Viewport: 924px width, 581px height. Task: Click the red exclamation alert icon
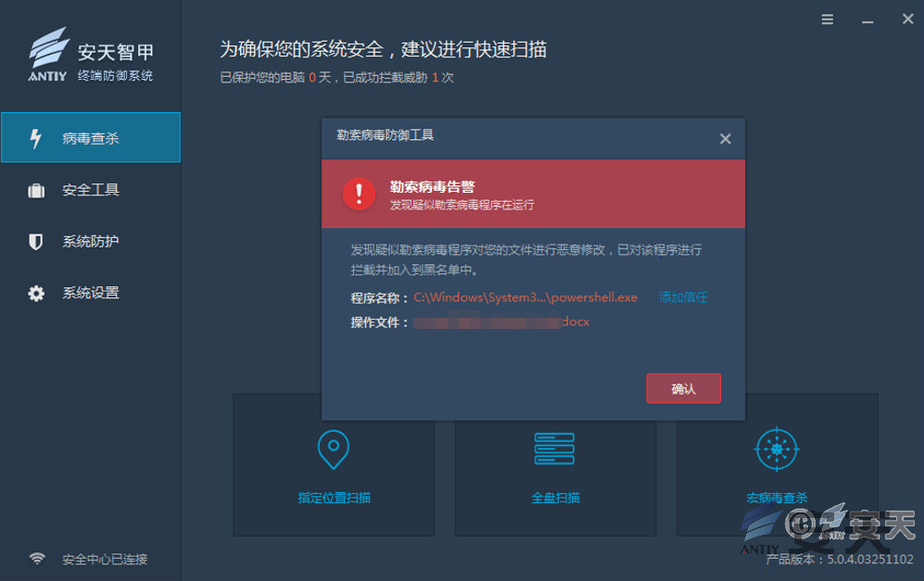click(x=359, y=194)
